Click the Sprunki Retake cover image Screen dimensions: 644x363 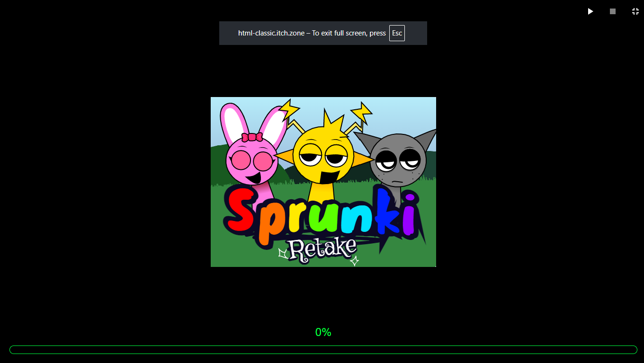point(323,182)
